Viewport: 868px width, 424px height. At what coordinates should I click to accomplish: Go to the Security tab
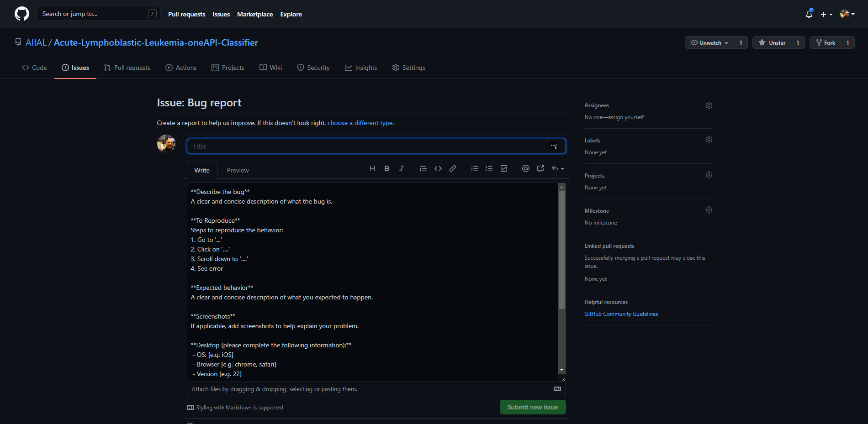tap(313, 68)
